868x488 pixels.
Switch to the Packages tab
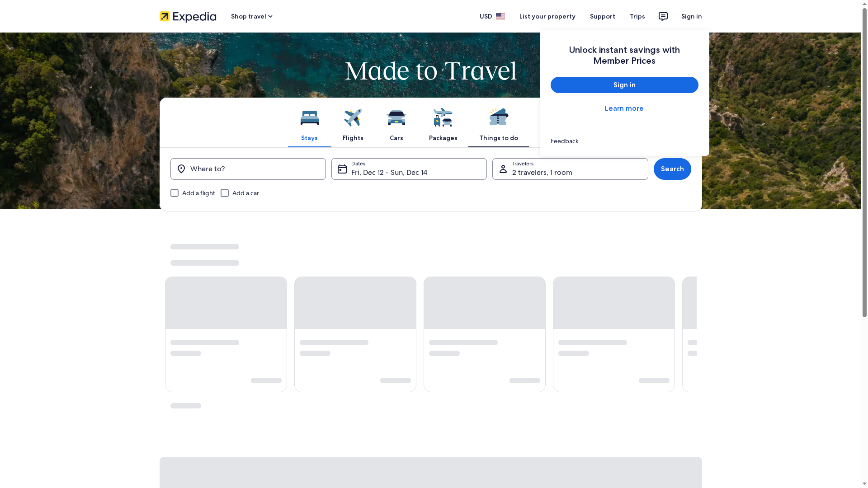(x=443, y=125)
